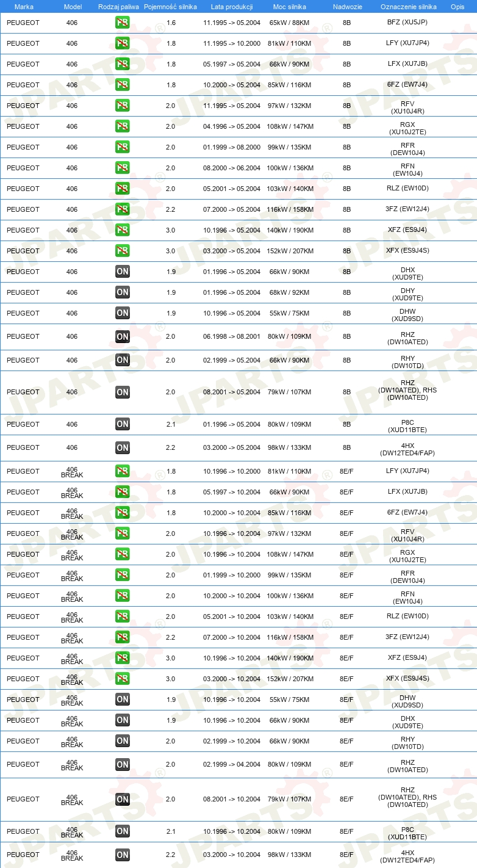Click the petrol icon for the 406 8B RGX (XU10J2TE)
The image size is (477, 868).
tap(123, 126)
